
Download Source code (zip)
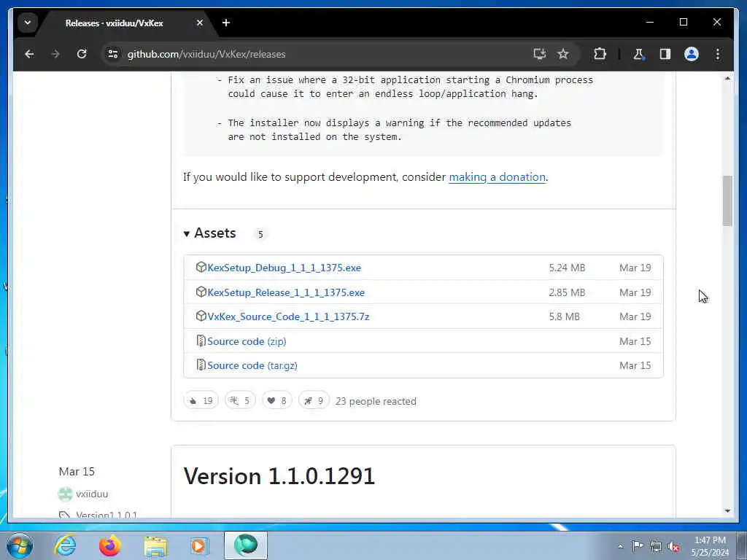(247, 341)
